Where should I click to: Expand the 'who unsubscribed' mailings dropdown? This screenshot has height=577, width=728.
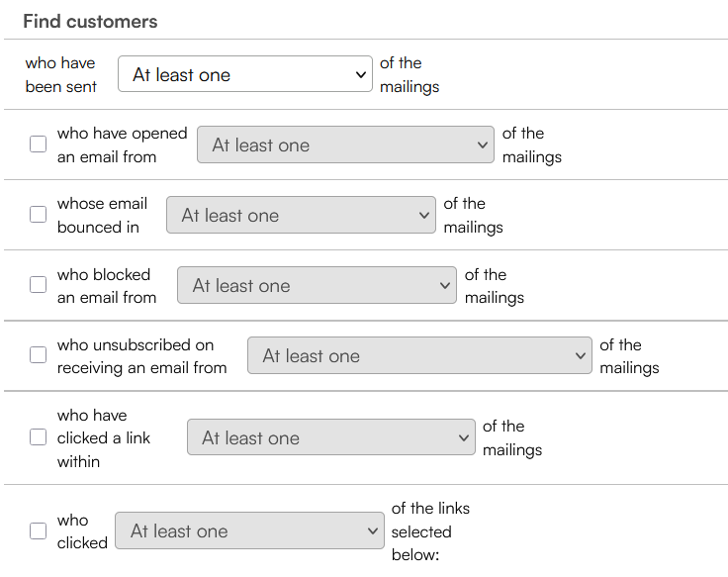pos(419,355)
